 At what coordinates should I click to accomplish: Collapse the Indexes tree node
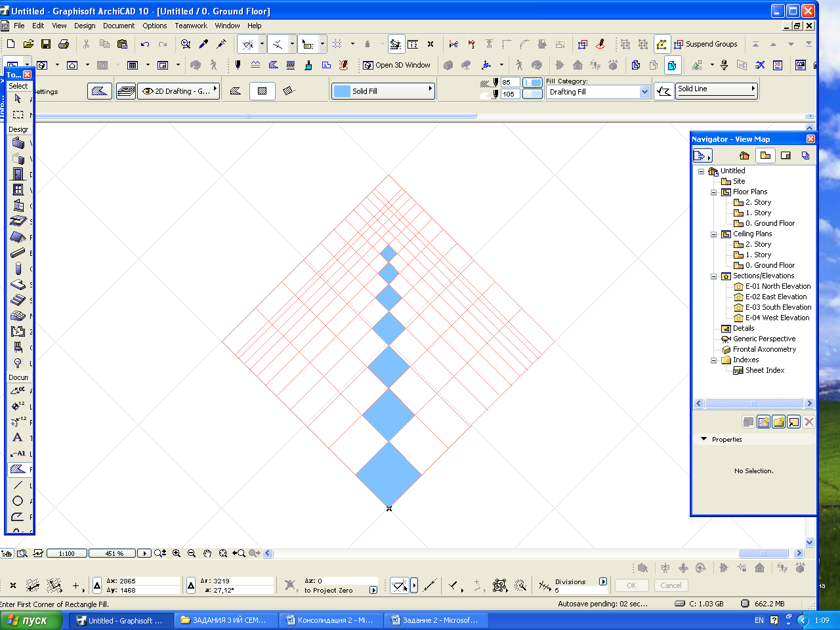(713, 360)
